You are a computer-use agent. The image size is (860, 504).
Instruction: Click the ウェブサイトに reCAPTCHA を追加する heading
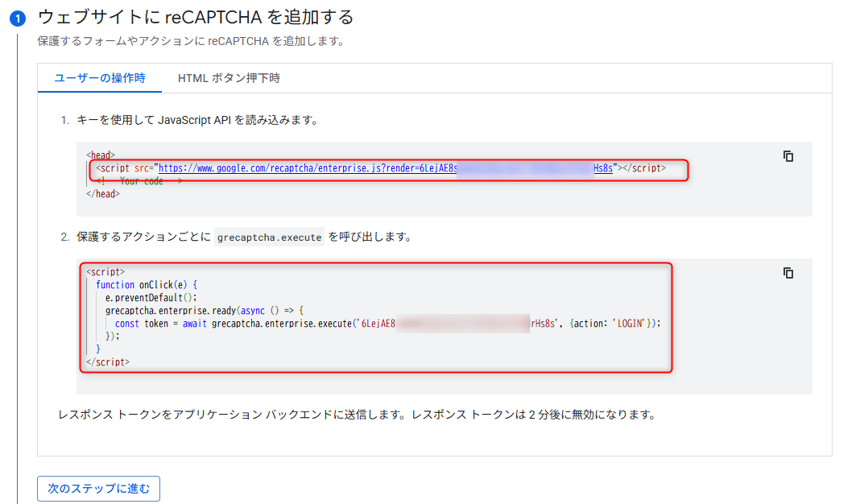196,17
